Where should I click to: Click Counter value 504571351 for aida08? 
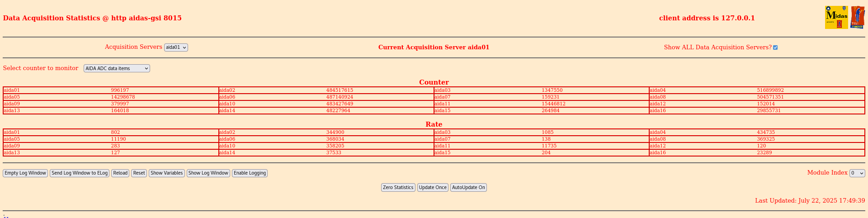[770, 97]
